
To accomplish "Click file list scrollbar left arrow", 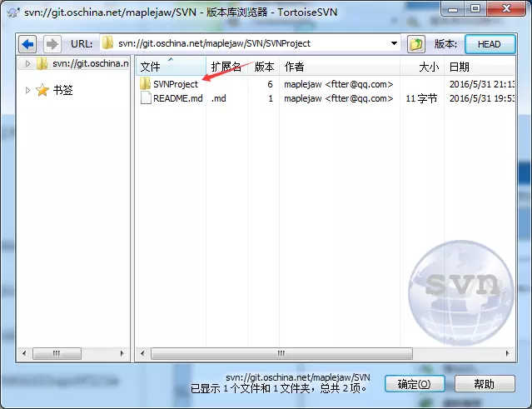I will (x=142, y=354).
